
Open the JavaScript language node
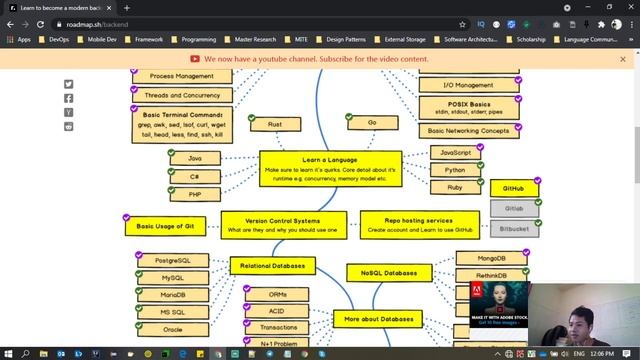point(456,153)
